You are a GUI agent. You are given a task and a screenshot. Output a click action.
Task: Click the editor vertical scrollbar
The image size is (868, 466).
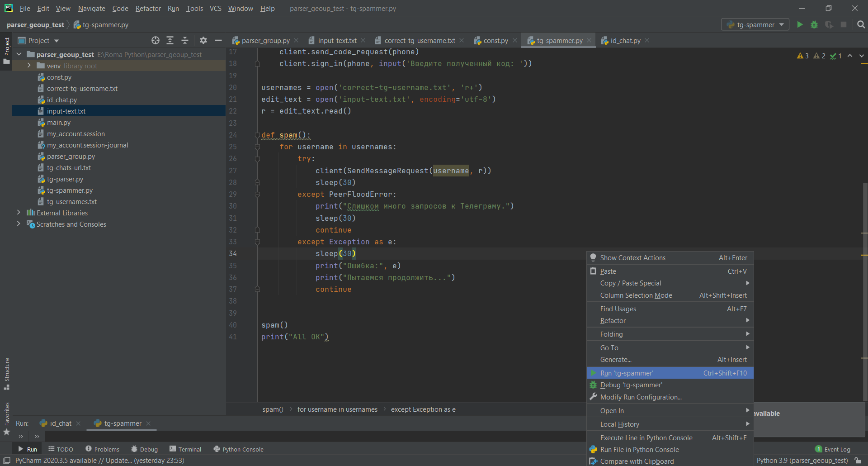click(865, 292)
